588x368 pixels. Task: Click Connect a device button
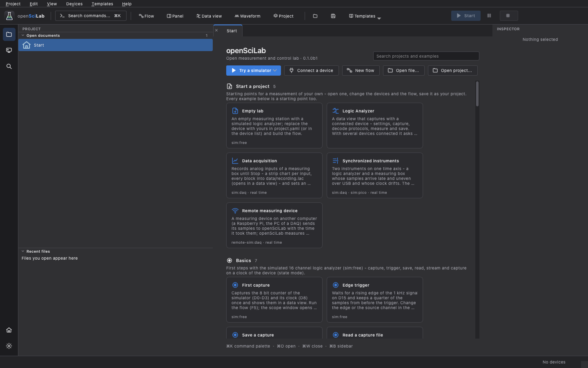click(311, 70)
